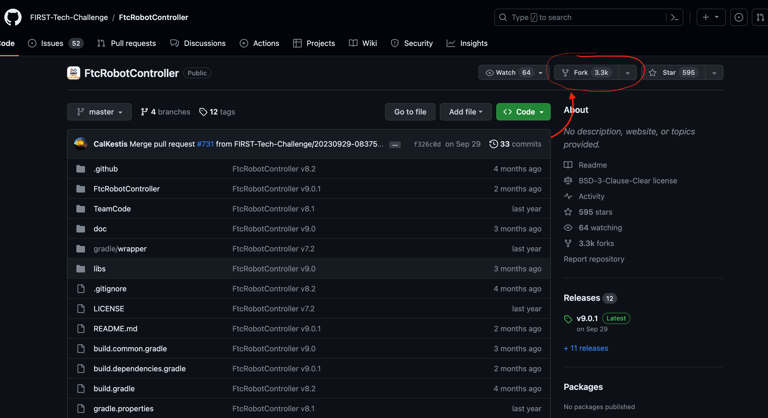Screen dimensions: 768x418
Task: Open build.common.gradle file
Action: point(130,348)
